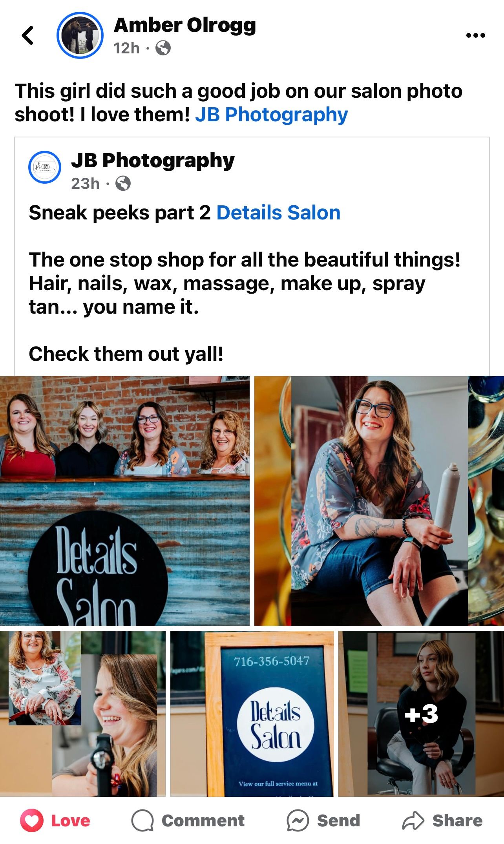Open Amber Olrogg's name link

click(x=185, y=25)
